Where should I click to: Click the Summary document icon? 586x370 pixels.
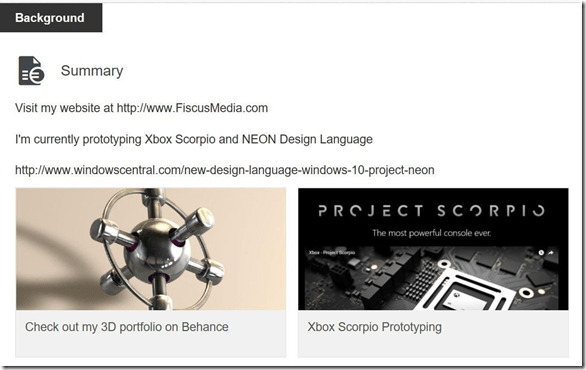pos(31,71)
